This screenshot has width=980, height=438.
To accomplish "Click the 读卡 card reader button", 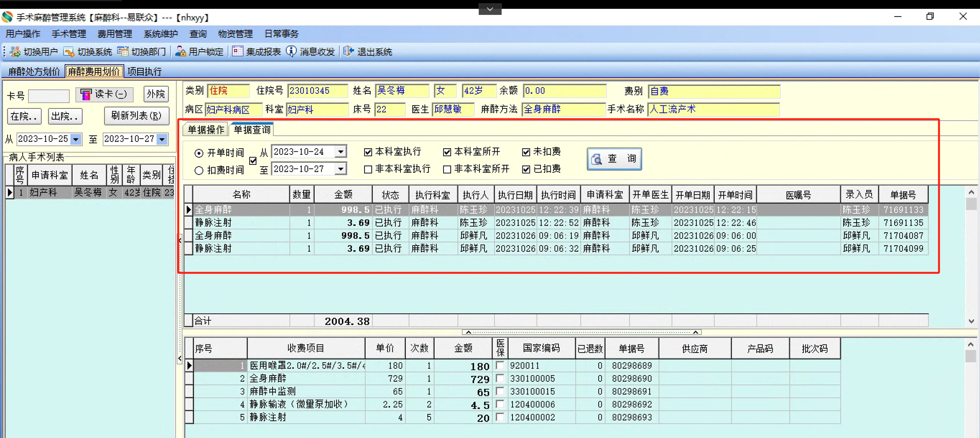I will point(104,94).
